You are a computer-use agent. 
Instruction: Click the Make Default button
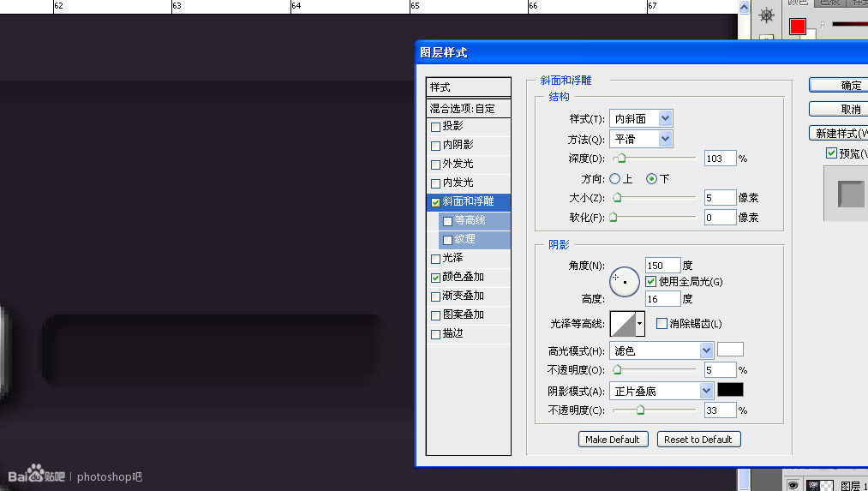point(613,440)
